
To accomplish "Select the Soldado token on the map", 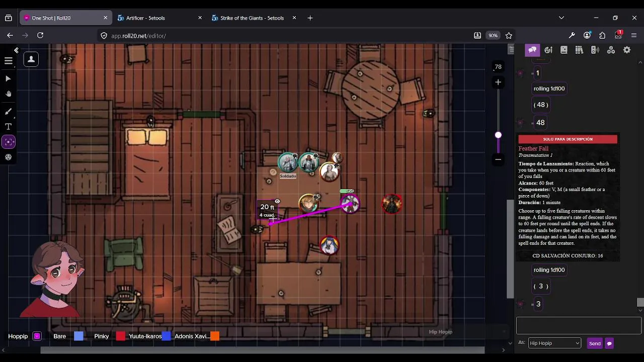I will tap(288, 162).
